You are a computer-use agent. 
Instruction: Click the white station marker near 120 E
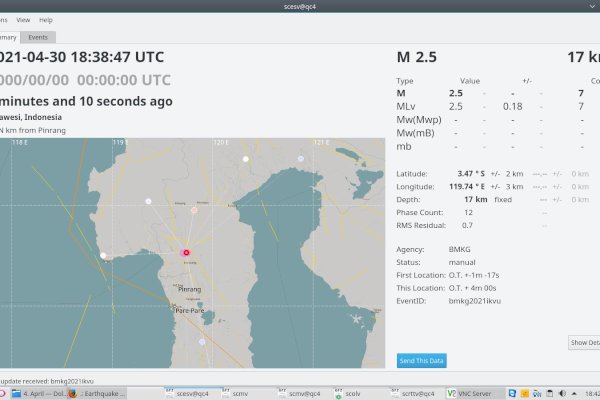[246, 159]
